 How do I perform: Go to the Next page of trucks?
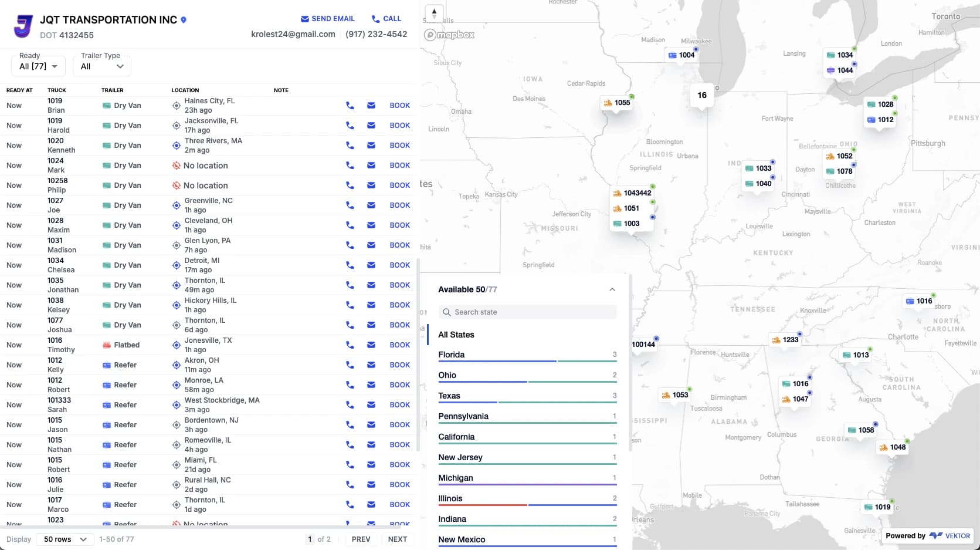[398, 539]
